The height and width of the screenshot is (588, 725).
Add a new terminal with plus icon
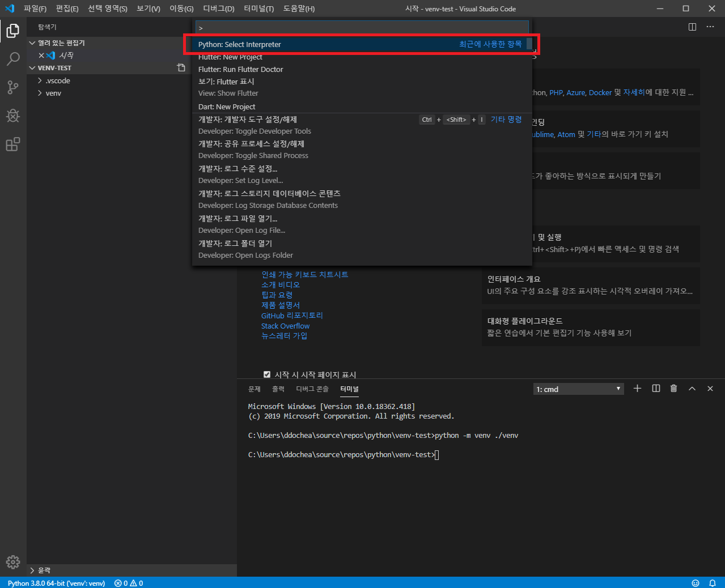(x=637, y=389)
